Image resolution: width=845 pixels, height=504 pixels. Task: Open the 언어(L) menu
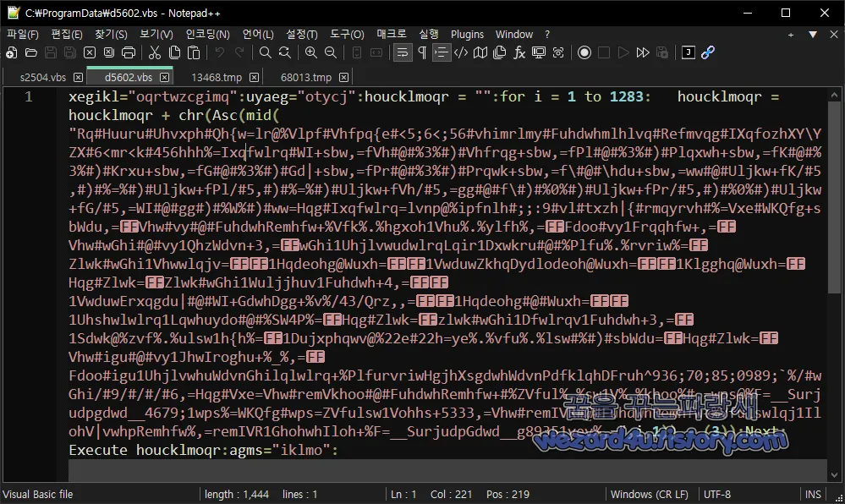[258, 34]
